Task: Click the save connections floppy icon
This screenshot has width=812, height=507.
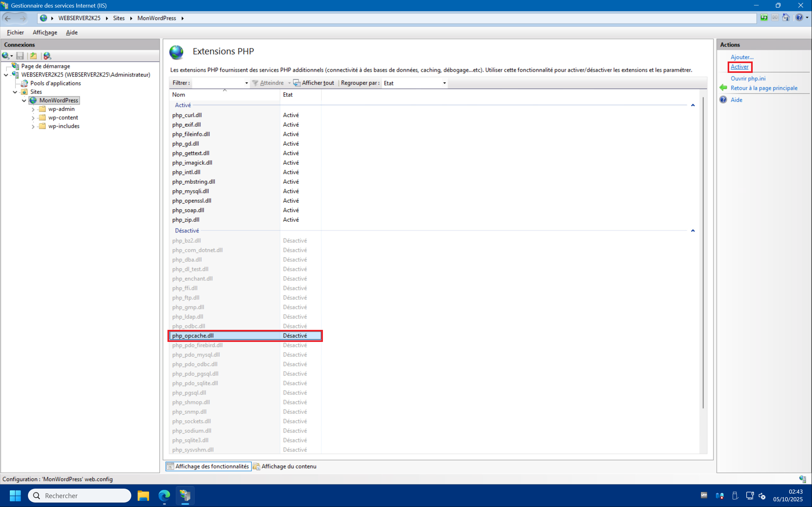Action: click(x=20, y=56)
